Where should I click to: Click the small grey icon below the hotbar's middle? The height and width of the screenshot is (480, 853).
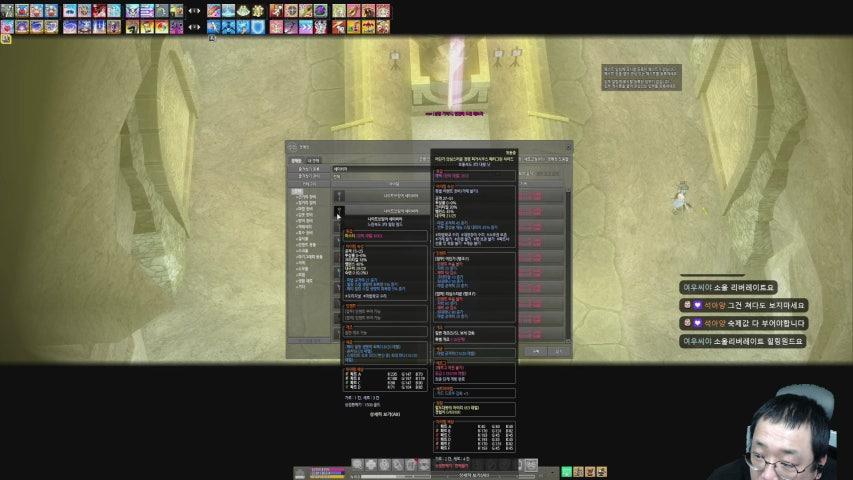212,39
